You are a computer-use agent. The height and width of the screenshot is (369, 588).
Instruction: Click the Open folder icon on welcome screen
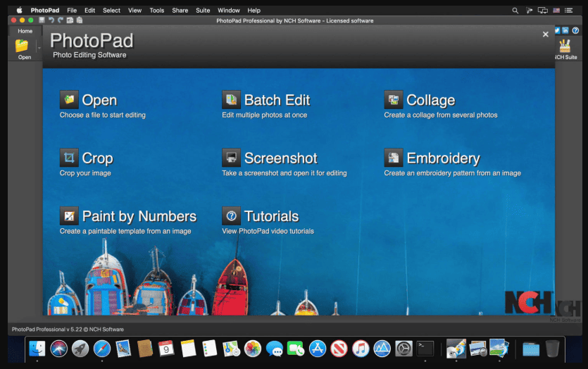click(69, 99)
